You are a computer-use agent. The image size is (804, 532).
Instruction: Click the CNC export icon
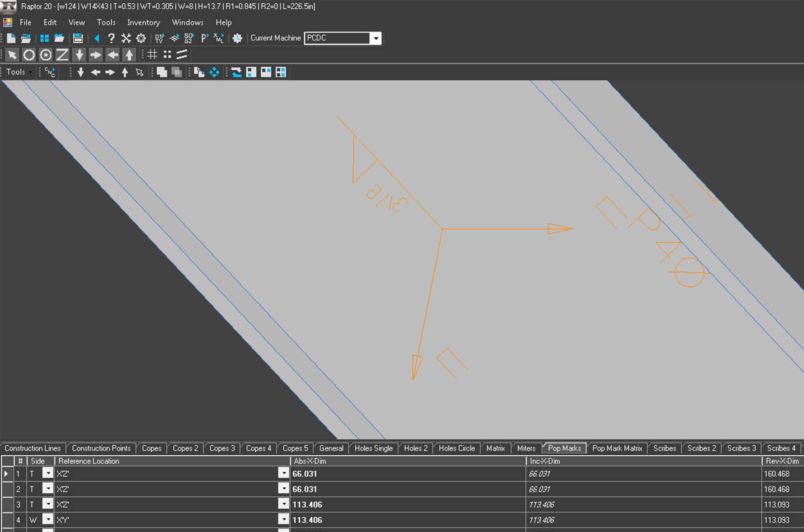(50, 72)
